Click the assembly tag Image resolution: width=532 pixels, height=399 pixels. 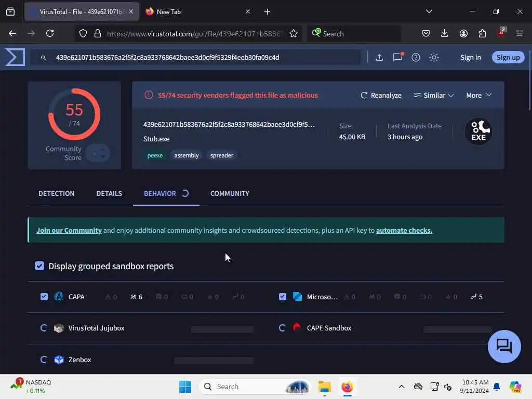click(x=187, y=155)
